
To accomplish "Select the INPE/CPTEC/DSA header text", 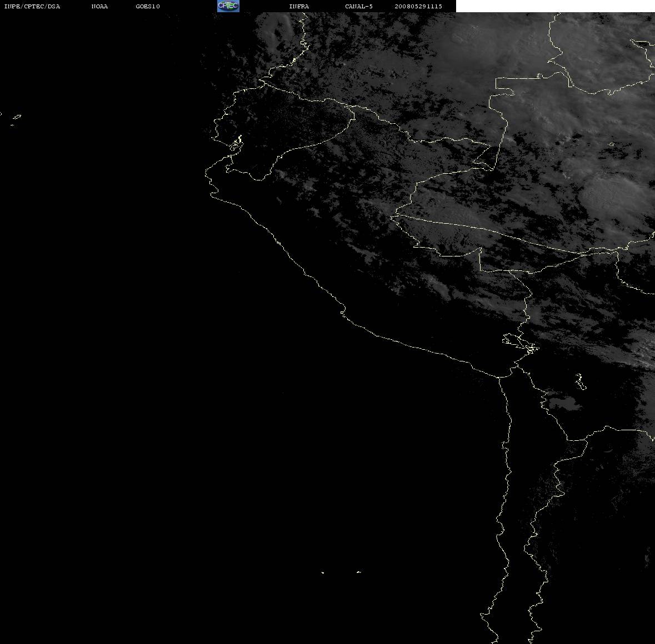I will (32, 6).
